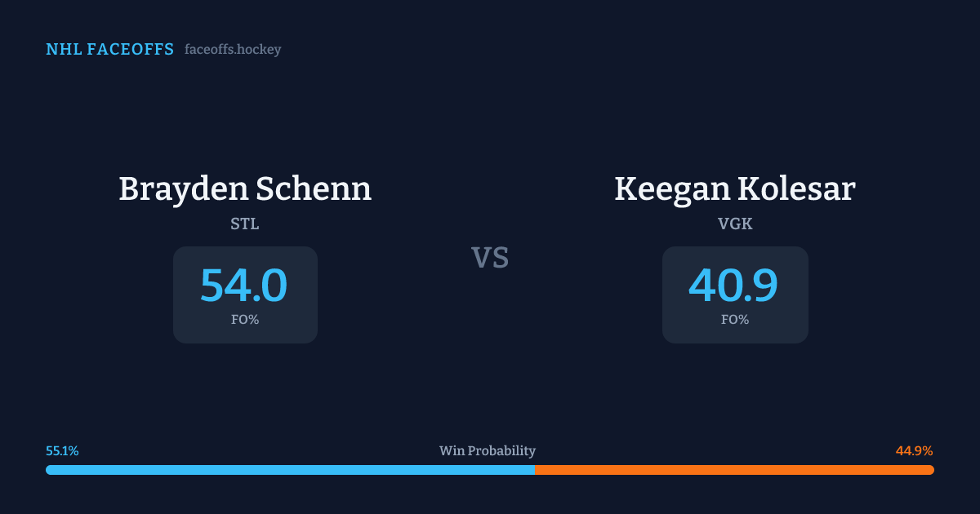Click the 44.9% win probability label
This screenshot has width=980, height=514.
coord(914,450)
